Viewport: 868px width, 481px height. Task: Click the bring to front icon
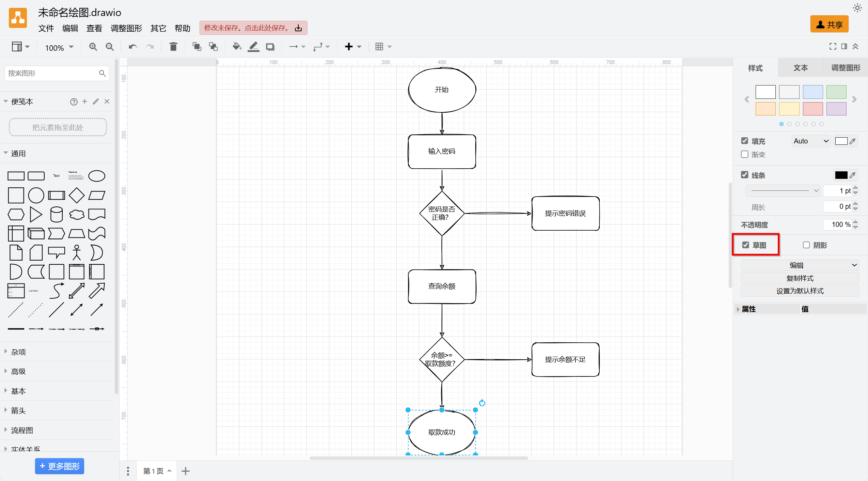click(x=196, y=47)
